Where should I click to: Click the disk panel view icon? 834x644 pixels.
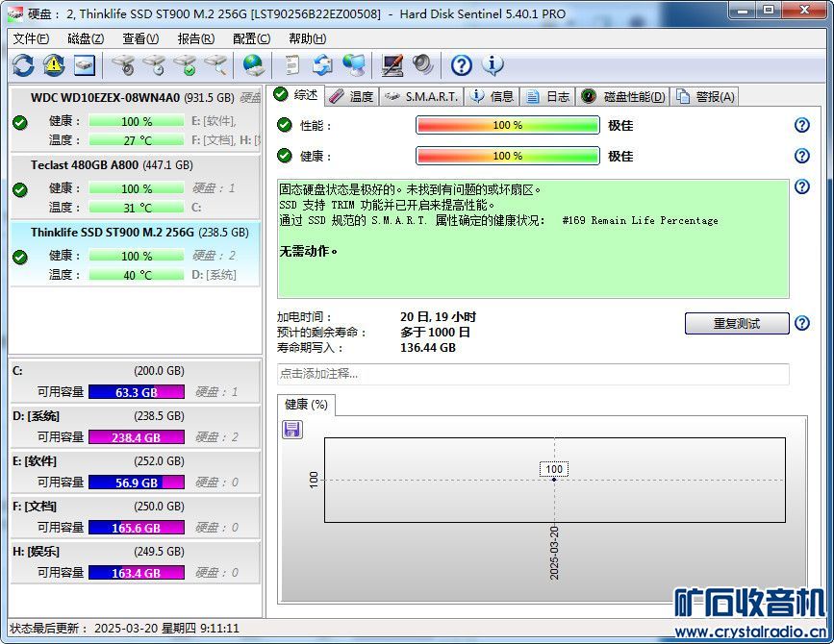[x=85, y=66]
